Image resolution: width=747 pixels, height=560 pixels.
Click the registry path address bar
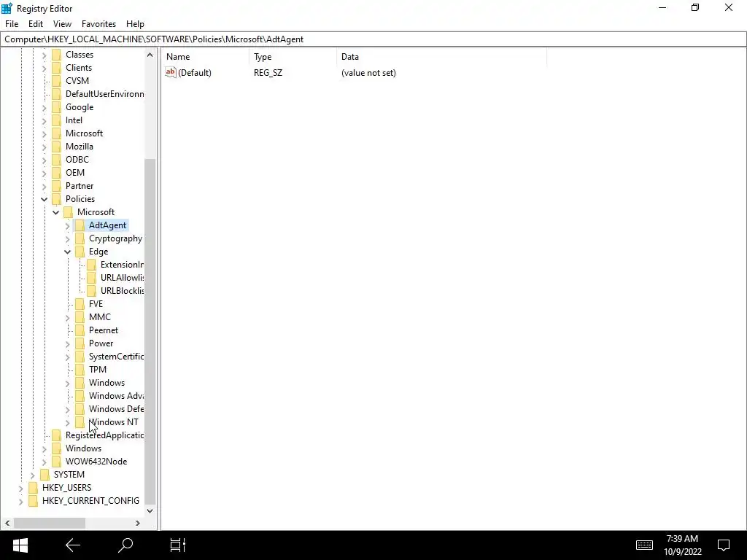click(x=373, y=39)
